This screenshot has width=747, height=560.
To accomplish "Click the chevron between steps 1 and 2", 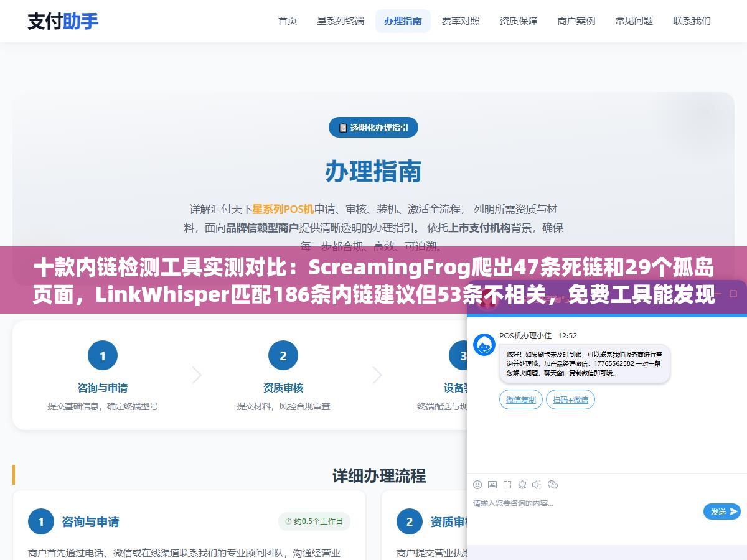I will (197, 375).
